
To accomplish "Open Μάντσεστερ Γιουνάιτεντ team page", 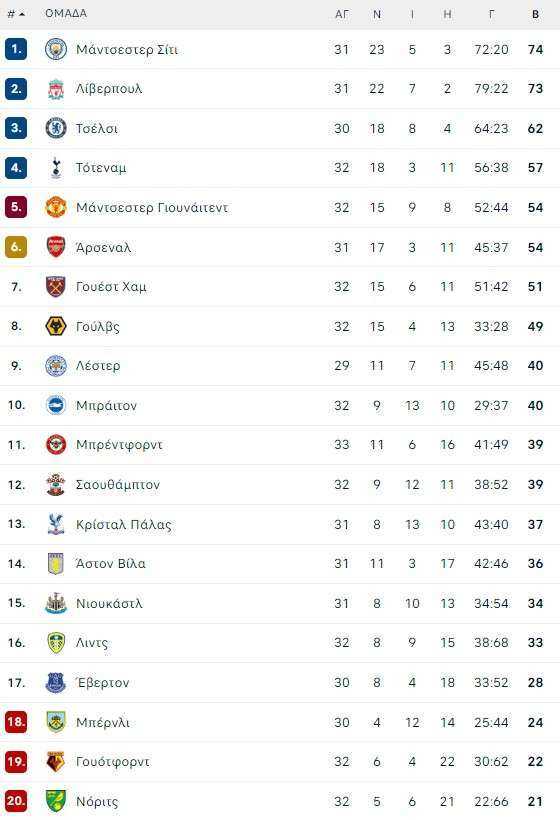I will (x=152, y=208).
